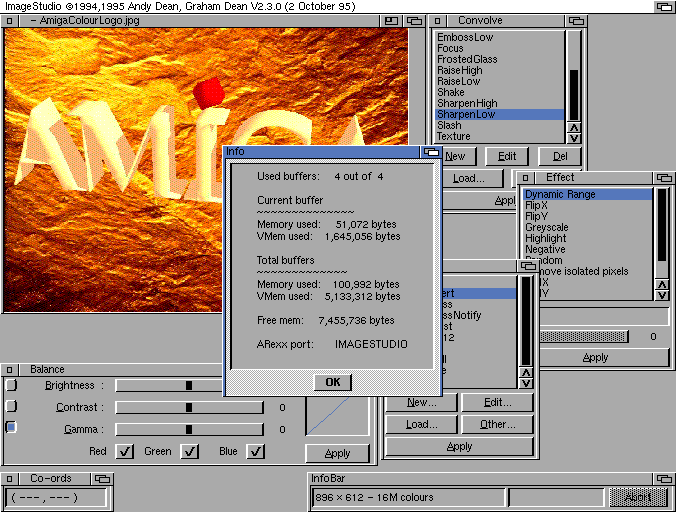The image size is (676, 512).
Task: Select Highlight in Effect list
Action: [588, 238]
